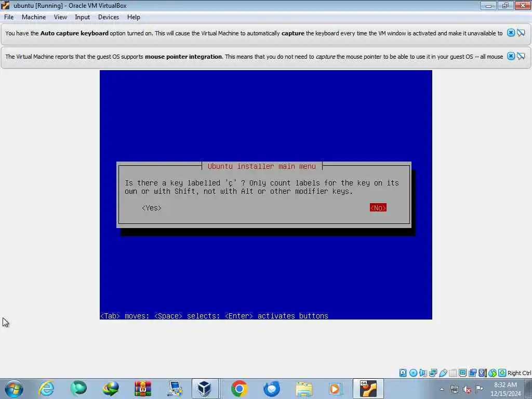Open Thunderbird from the taskbar
The width and height of the screenshot is (532, 399).
pyautogui.click(x=271, y=389)
